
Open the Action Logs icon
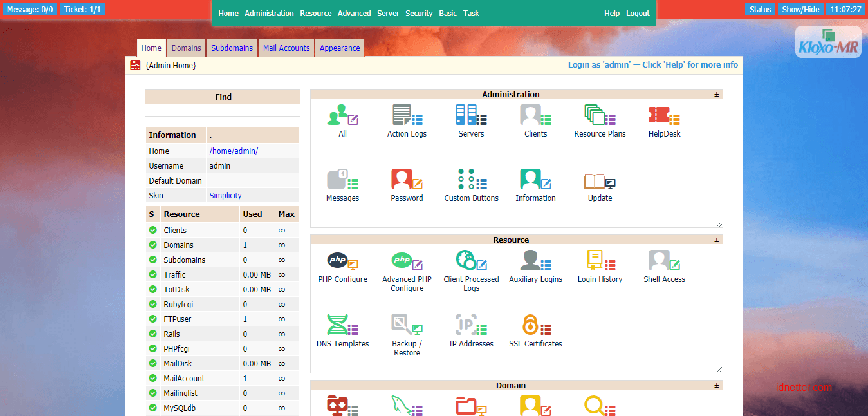point(407,116)
